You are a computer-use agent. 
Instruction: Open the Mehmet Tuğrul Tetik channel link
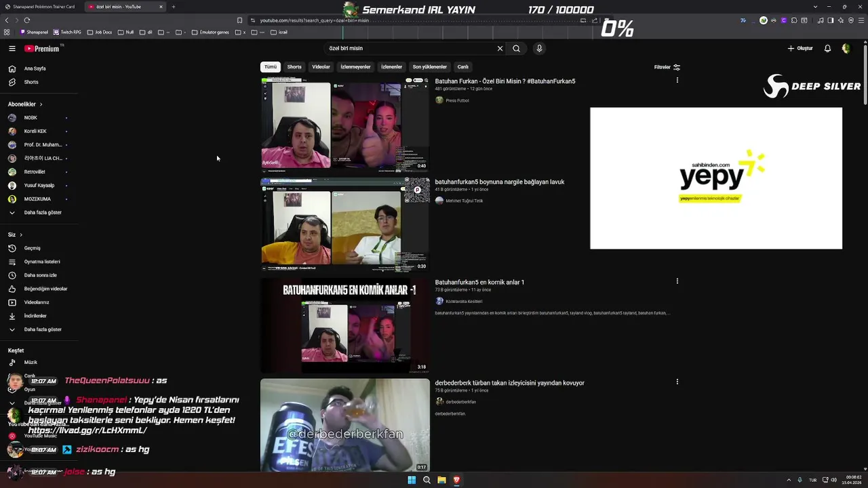[465, 201]
